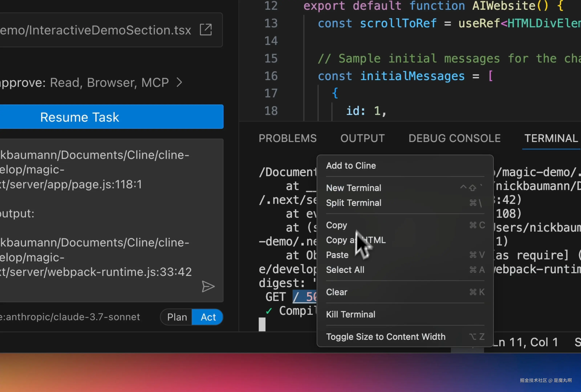Image resolution: width=581 pixels, height=392 pixels.
Task: Click the send message arrow icon
Action: click(x=208, y=286)
